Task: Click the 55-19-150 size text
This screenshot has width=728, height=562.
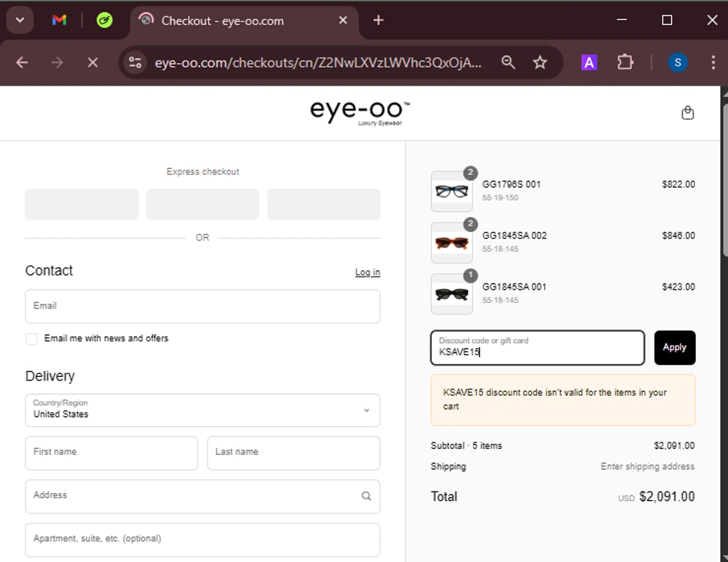Action: [500, 198]
